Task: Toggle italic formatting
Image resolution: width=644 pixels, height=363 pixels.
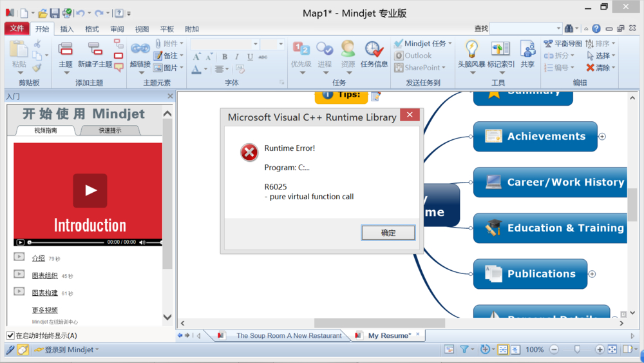Action: coord(237,57)
